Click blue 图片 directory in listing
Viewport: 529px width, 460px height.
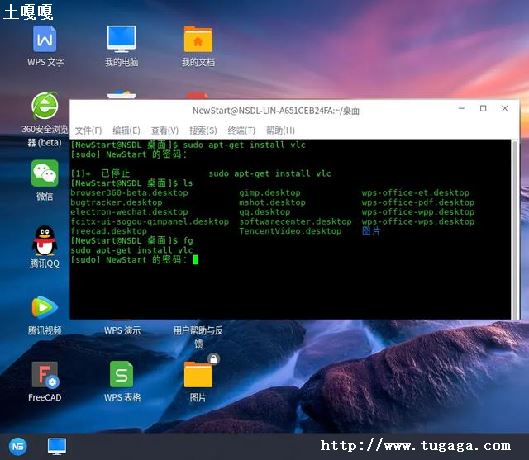[x=371, y=231]
